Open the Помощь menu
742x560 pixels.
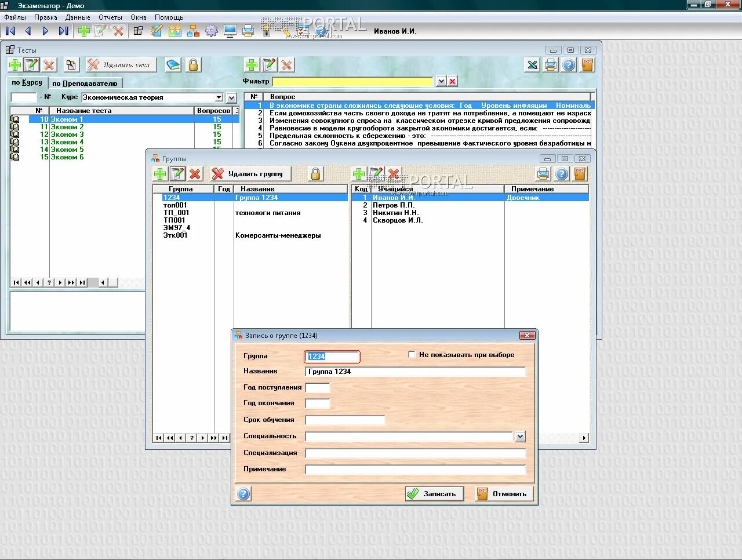[169, 17]
